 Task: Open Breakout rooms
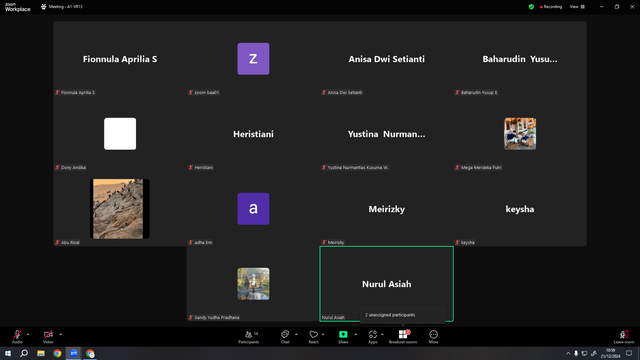tap(403, 337)
